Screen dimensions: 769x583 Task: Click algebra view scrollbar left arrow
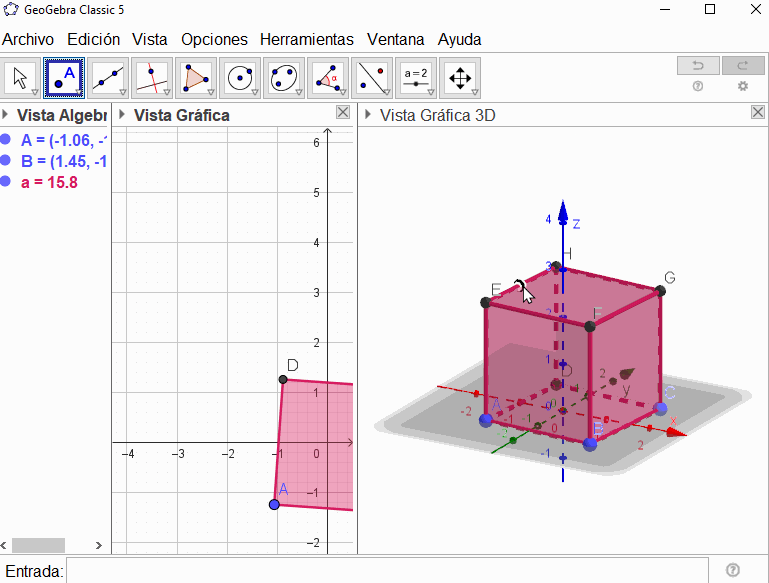click(4, 545)
